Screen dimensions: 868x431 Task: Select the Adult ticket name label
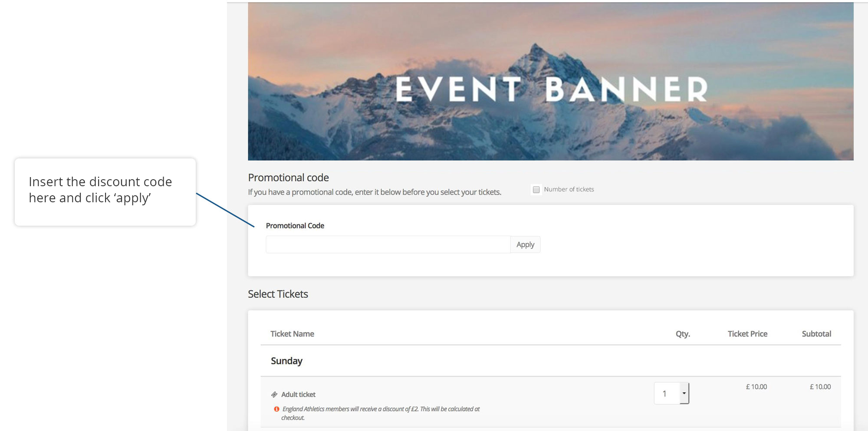pyautogui.click(x=298, y=395)
